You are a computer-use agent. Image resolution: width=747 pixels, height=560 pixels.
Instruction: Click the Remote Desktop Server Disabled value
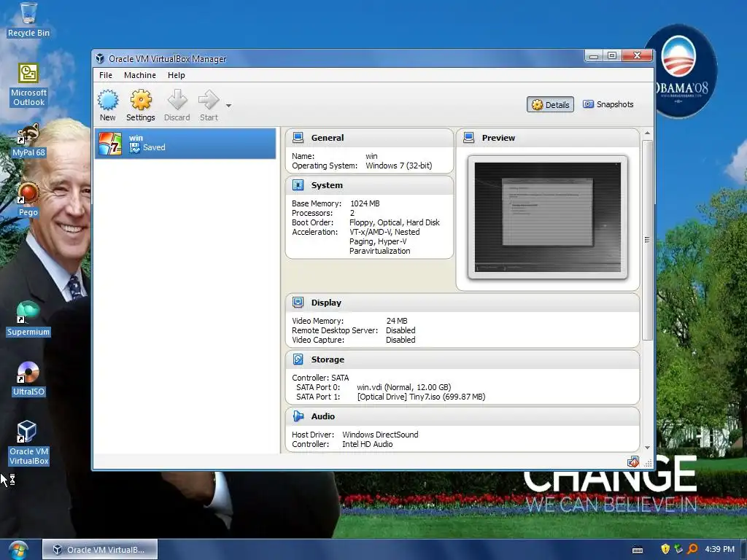pos(400,330)
